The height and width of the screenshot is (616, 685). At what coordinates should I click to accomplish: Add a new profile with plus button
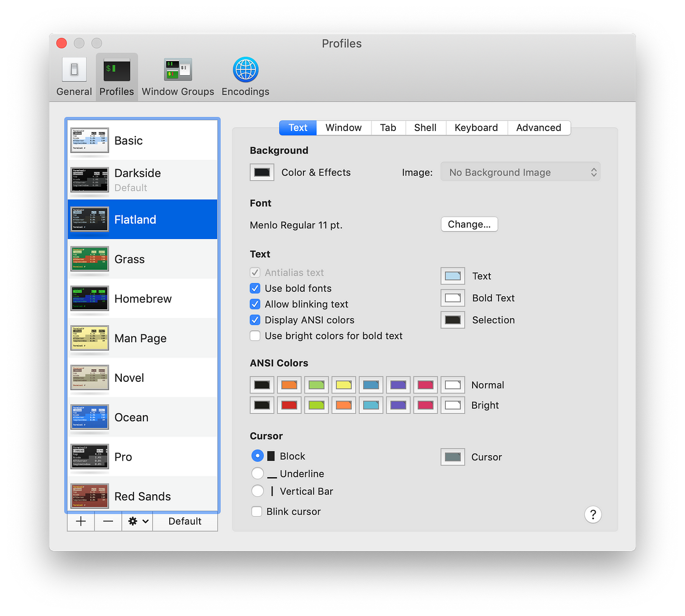81,522
